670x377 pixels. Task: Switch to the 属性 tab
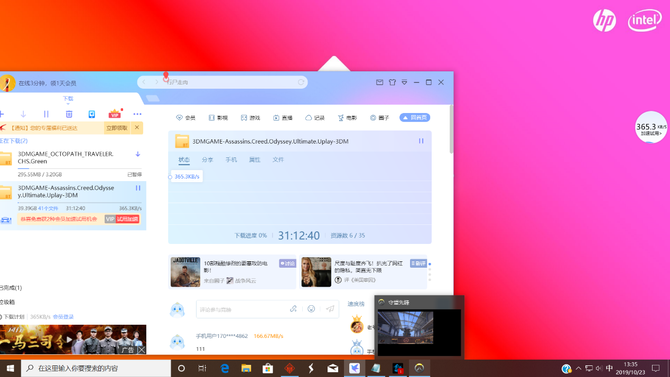coord(255,159)
